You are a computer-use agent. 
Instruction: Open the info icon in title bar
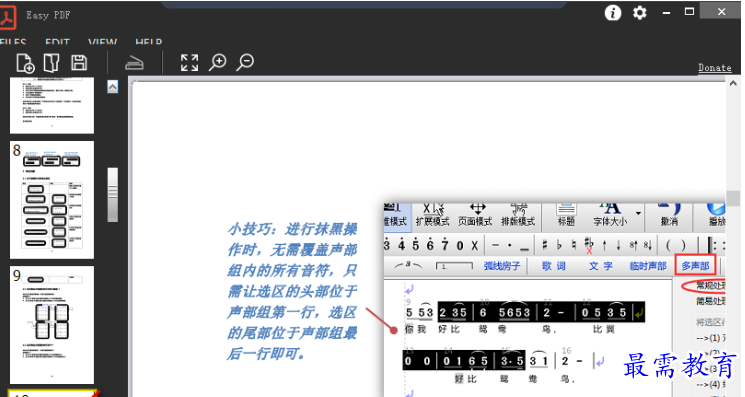point(613,13)
